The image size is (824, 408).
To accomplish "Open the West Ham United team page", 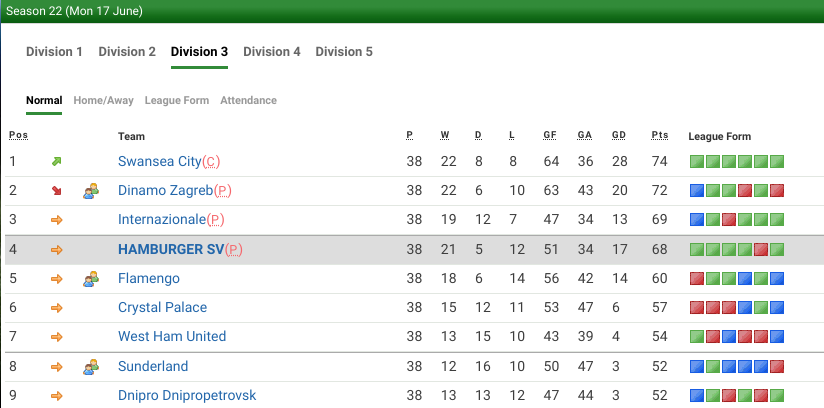I will (172, 337).
